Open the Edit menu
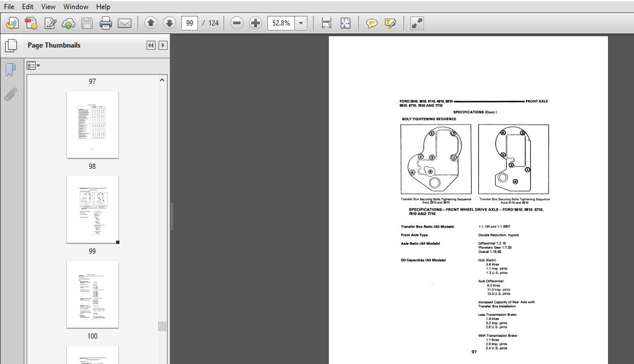The width and height of the screenshot is (634, 364). 28,6
